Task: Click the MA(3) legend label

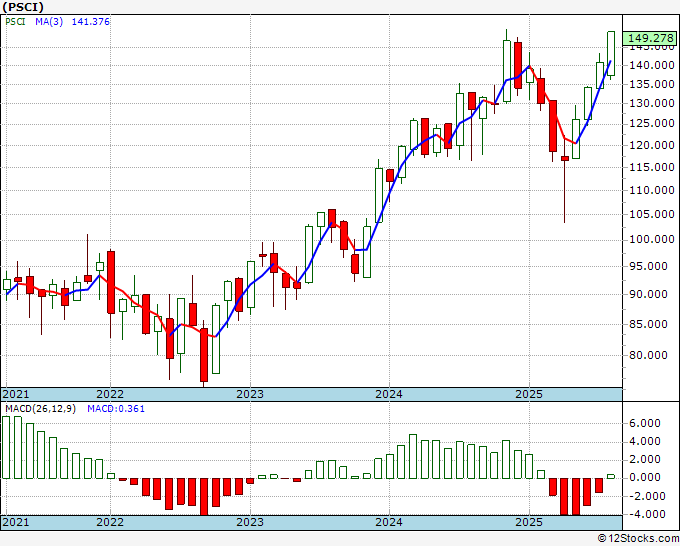Action: point(49,22)
